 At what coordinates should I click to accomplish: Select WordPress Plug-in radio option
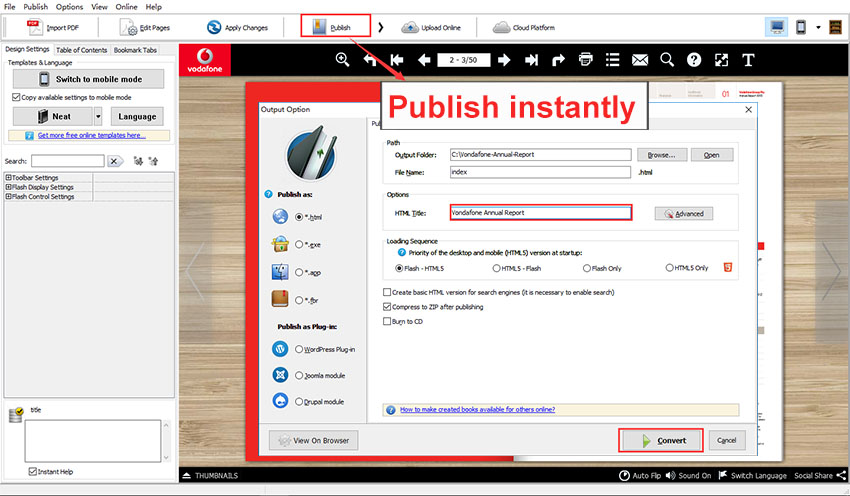click(x=299, y=349)
